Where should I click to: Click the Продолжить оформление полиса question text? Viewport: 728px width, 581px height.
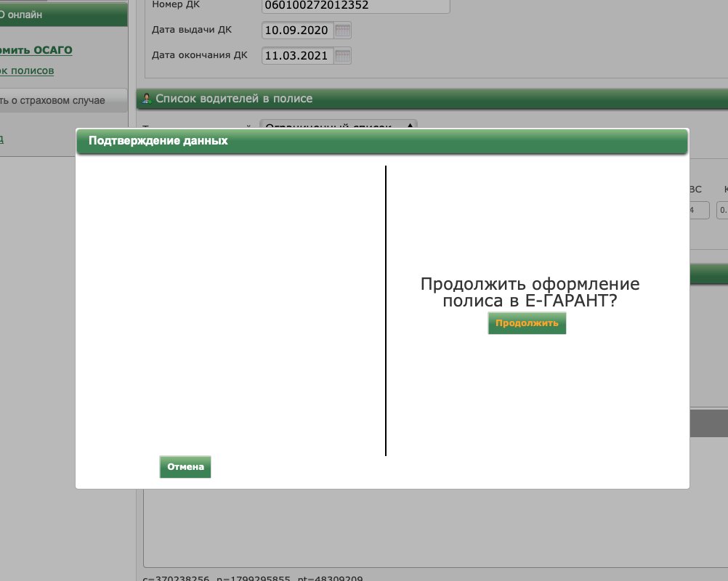[x=530, y=293]
